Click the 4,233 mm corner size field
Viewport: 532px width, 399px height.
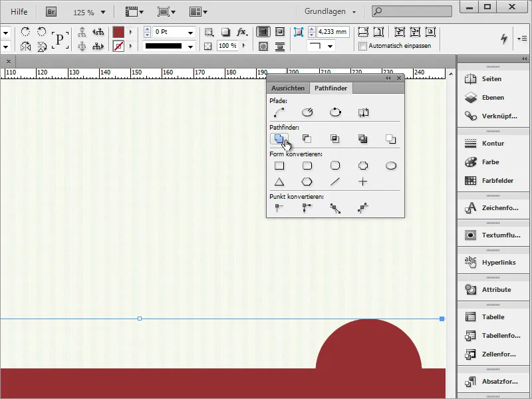point(333,32)
